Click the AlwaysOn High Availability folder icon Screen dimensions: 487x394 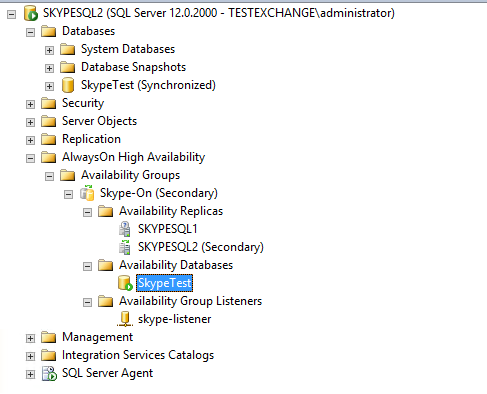tap(49, 157)
